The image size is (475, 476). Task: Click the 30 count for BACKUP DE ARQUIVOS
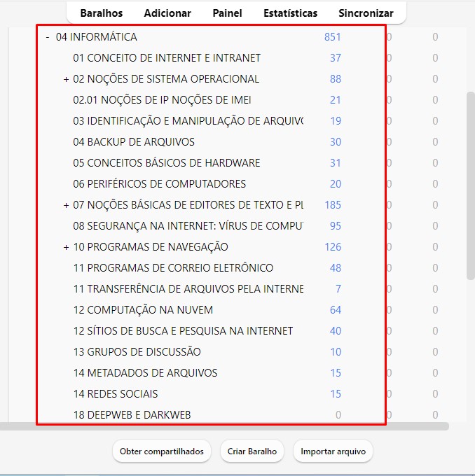pos(336,142)
